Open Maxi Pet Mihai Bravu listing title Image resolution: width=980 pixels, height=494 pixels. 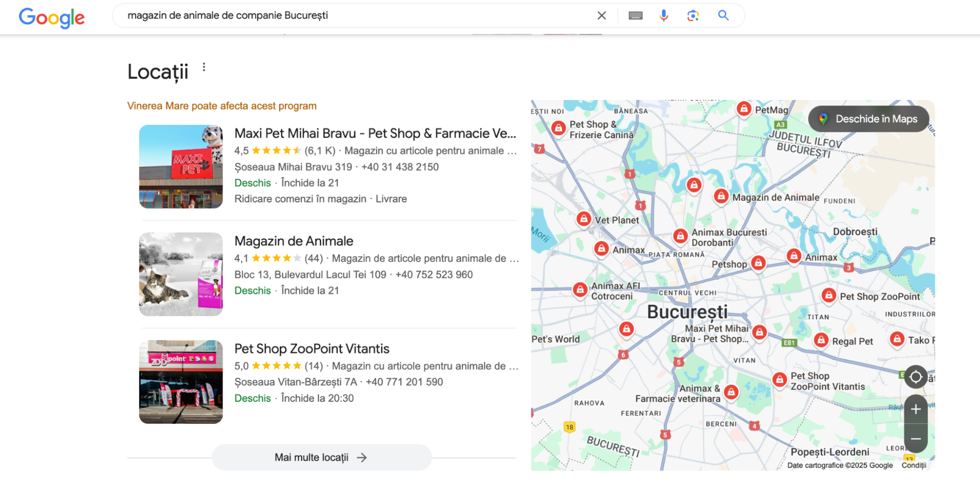(x=375, y=133)
